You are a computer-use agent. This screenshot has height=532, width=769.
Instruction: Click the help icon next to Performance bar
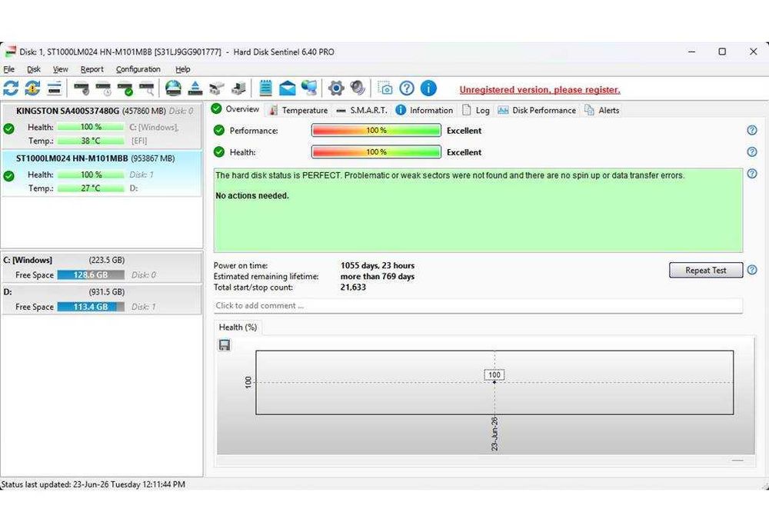[752, 131]
